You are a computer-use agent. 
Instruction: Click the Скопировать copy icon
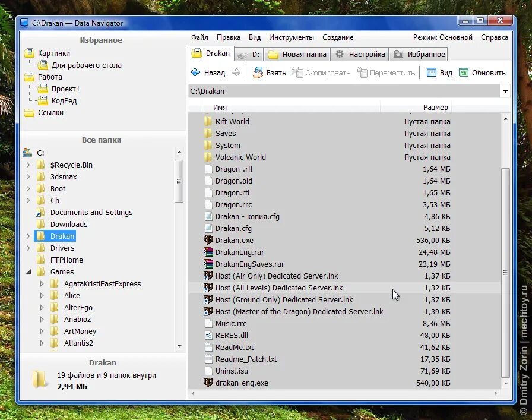pos(297,72)
